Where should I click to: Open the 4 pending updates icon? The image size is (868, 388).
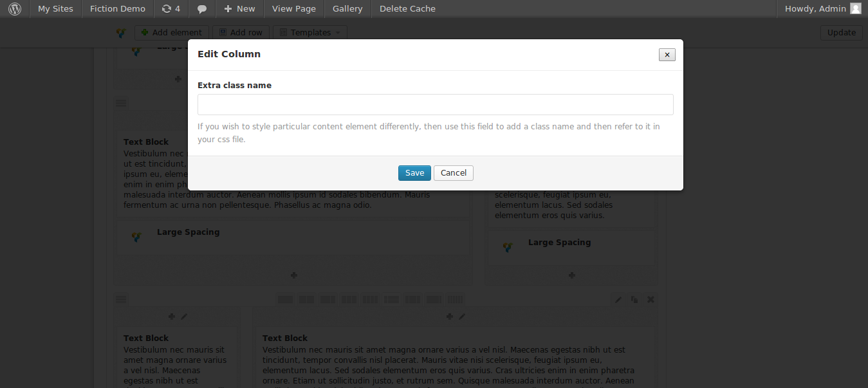pos(171,8)
